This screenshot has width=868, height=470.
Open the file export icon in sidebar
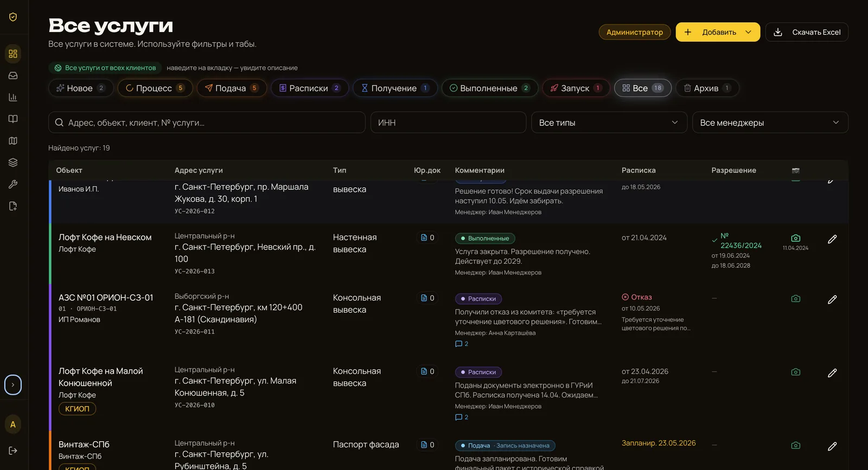tap(13, 206)
